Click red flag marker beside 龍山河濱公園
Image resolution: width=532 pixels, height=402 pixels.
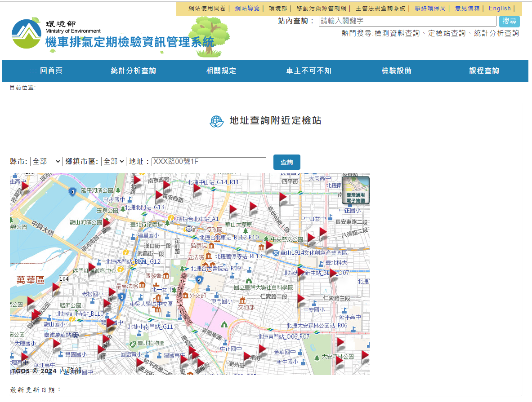pyautogui.click(x=106, y=223)
